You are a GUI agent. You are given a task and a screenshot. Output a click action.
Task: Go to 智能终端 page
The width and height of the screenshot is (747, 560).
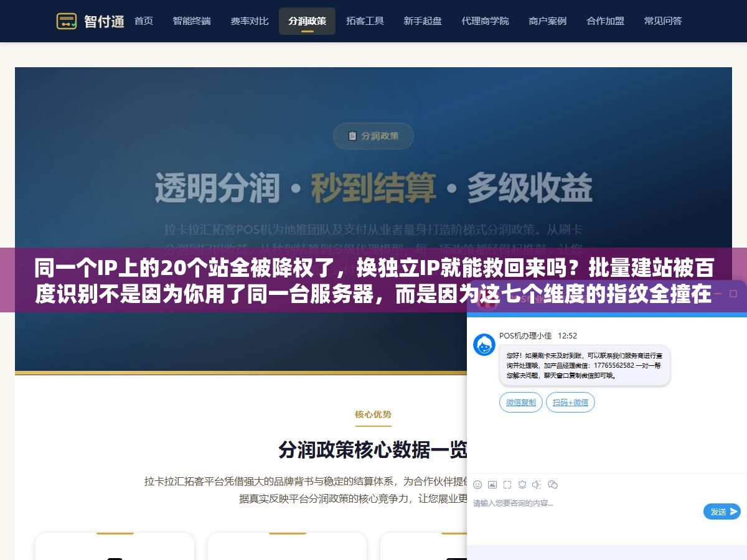point(192,21)
